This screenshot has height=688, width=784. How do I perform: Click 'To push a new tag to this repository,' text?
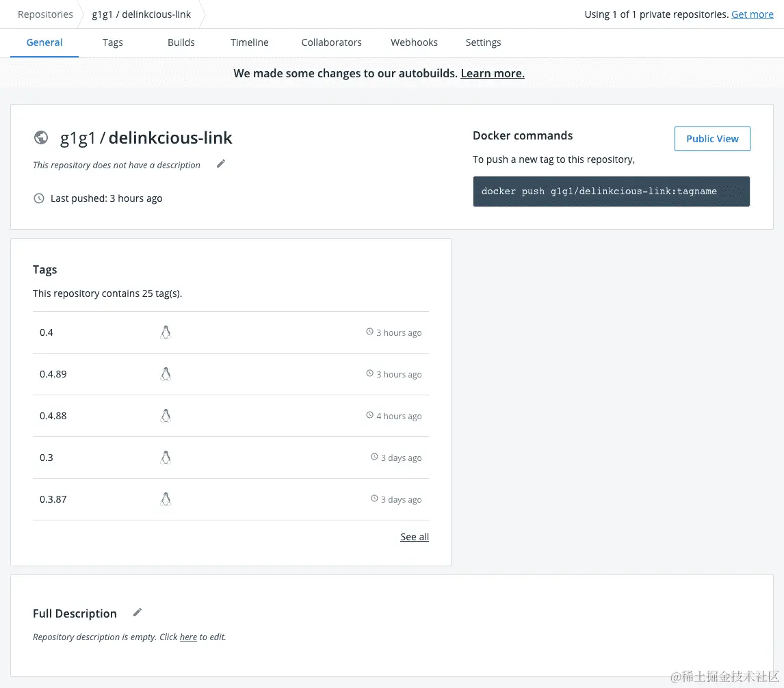(553, 159)
